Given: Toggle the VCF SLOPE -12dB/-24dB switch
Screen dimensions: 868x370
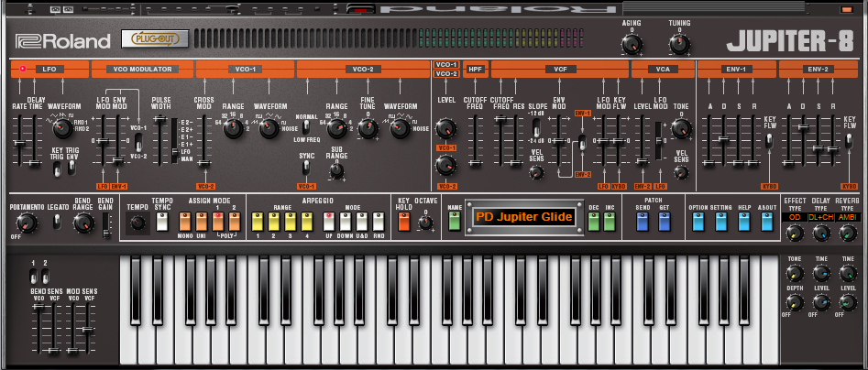Looking at the screenshot, I should [x=536, y=127].
